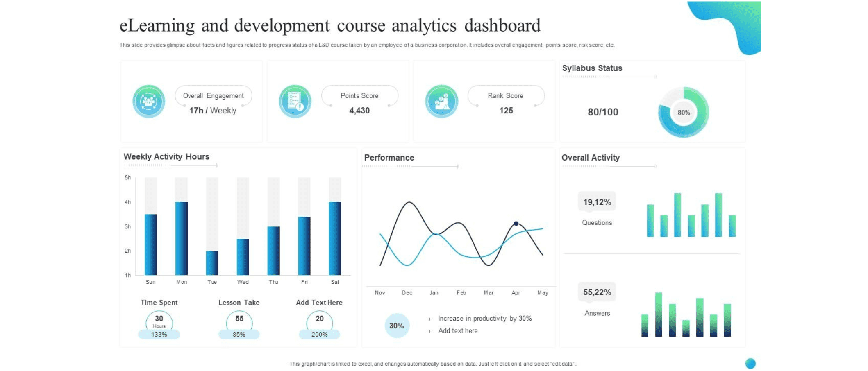Click 'Increase in productivity by 30%' bullet
868x371 pixels.
tap(485, 319)
